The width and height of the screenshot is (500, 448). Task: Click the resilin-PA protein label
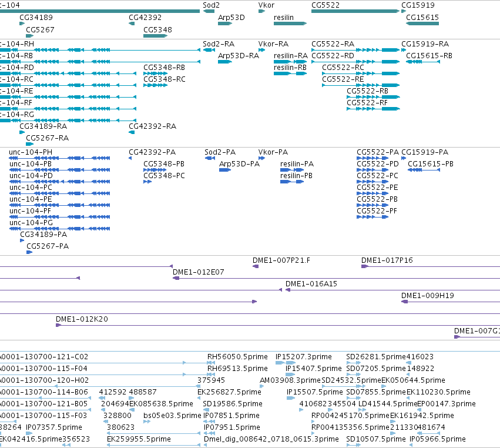tap(297, 164)
